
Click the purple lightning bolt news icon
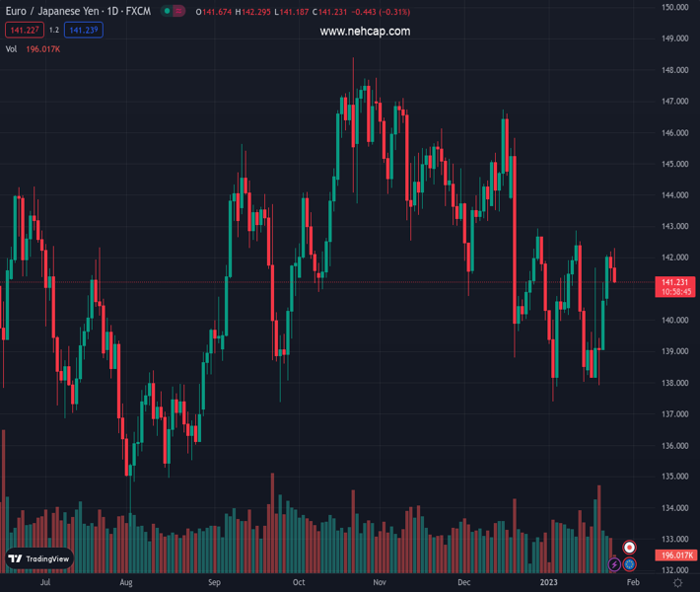tap(614, 564)
